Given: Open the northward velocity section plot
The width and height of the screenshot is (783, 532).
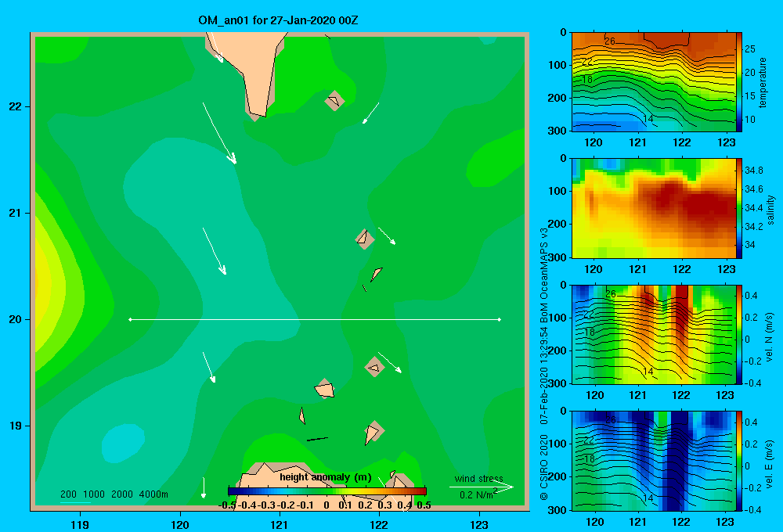Looking at the screenshot, I should [x=654, y=334].
